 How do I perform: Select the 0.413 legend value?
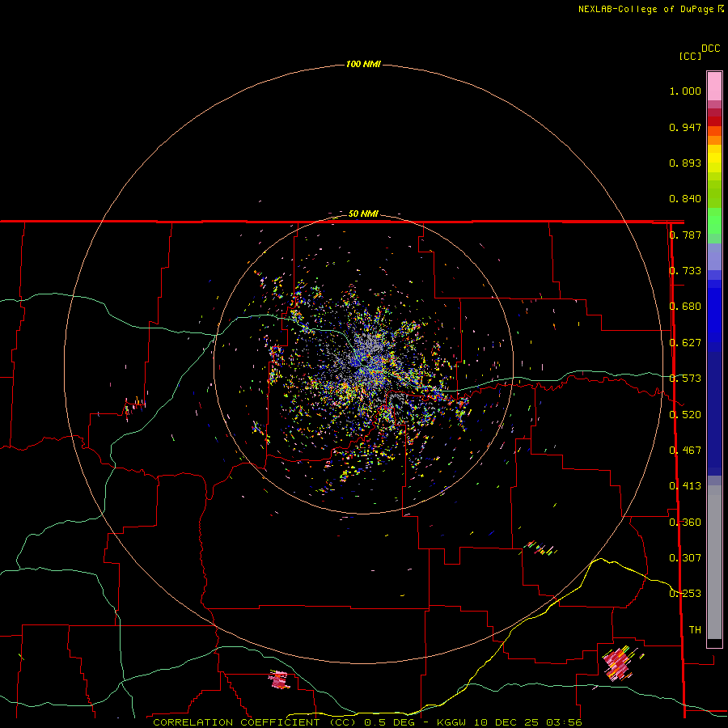tap(685, 486)
